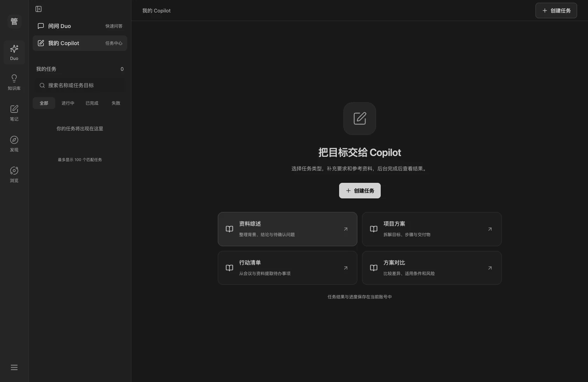Click the 我的 Copilot edit icon
588x382 pixels.
point(41,43)
